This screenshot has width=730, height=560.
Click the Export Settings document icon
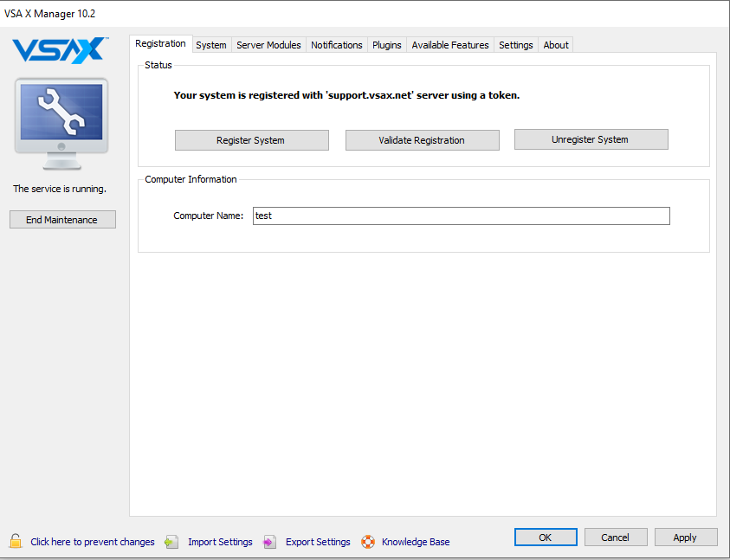tap(269, 542)
